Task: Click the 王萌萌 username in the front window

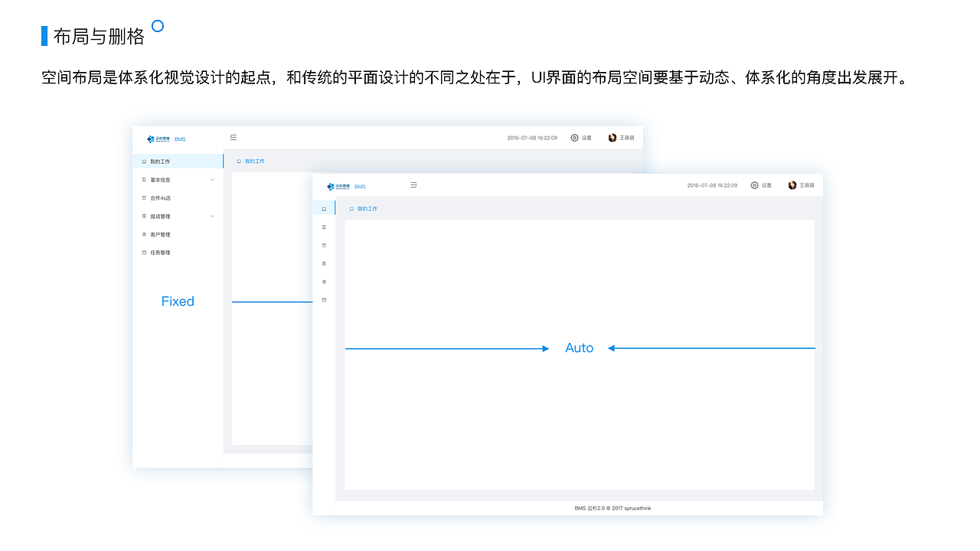Action: (x=805, y=184)
